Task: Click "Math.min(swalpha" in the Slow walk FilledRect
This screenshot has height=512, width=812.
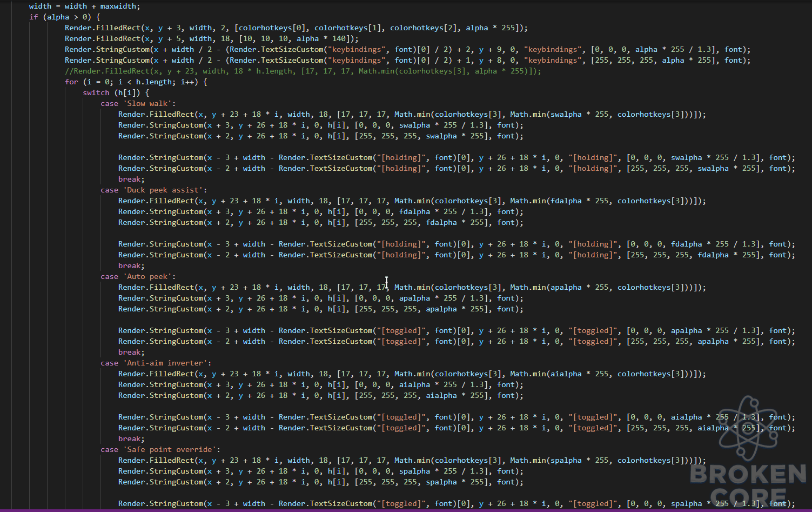Action: point(546,114)
